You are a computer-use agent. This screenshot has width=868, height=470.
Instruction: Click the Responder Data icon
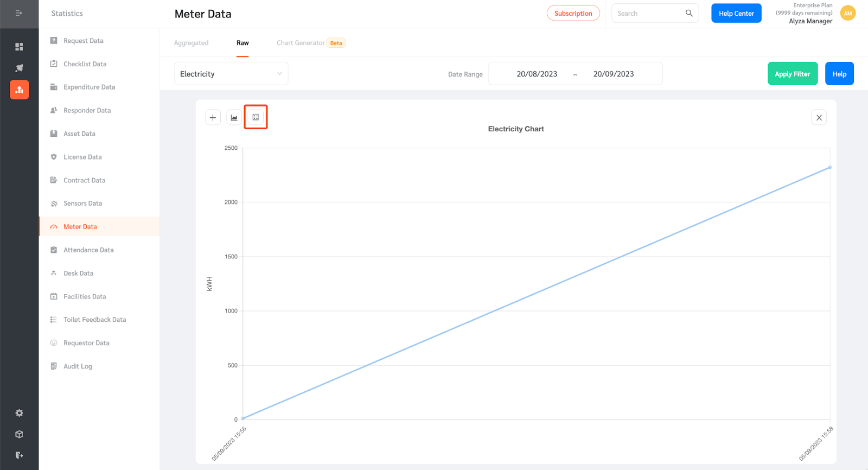54,110
